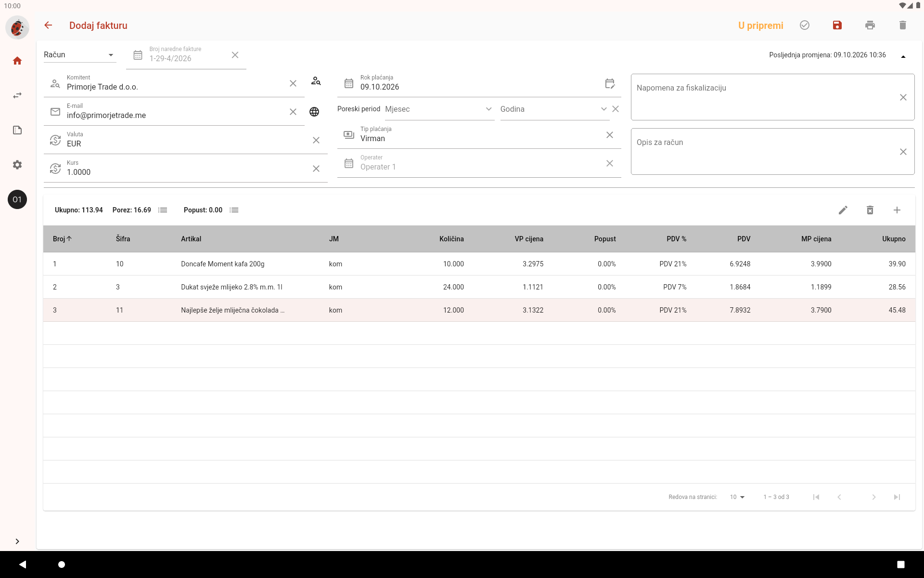924x578 pixels.
Task: Clear the Tip plaćanja field
Action: click(610, 135)
